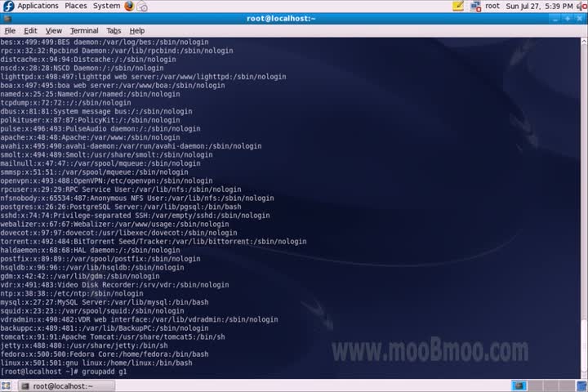Click the polkituser PolicyKit line
The height and width of the screenshot is (392, 588).
click(90, 120)
